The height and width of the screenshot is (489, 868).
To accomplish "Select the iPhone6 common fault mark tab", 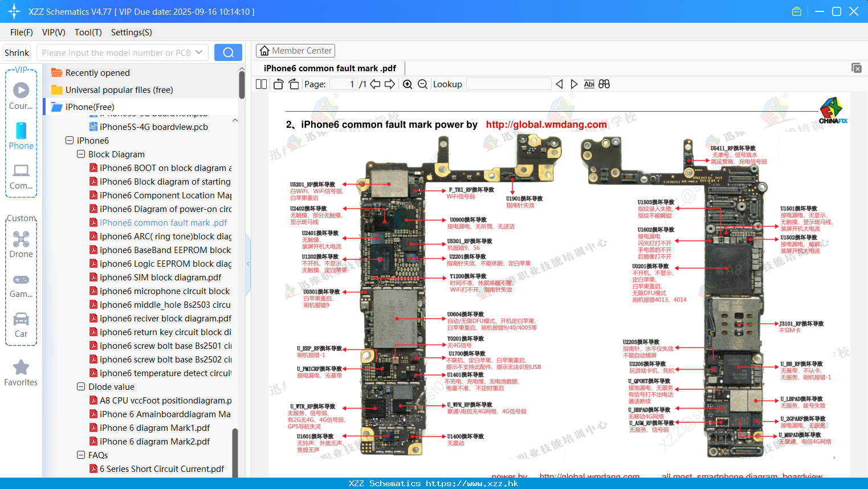I will tap(330, 68).
